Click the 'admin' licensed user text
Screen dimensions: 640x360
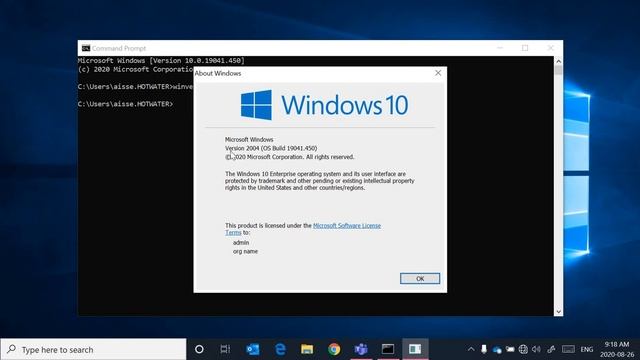241,242
